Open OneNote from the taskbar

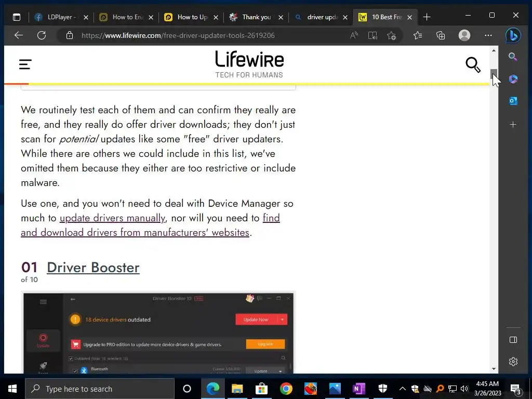[359, 389]
